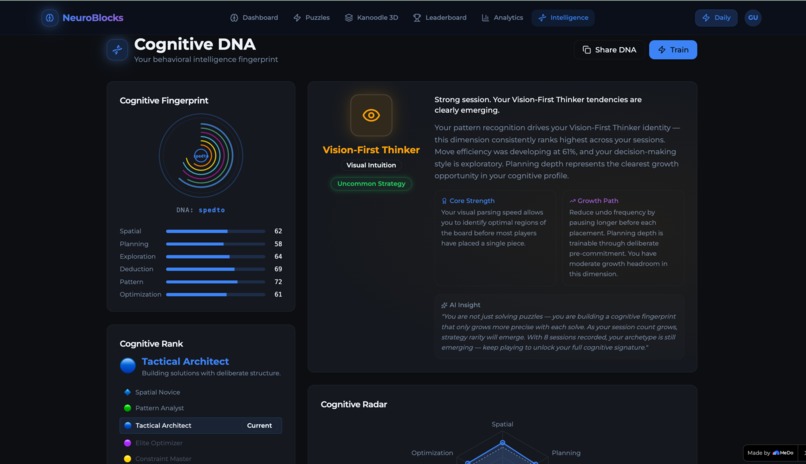Start training with the Train button
The image size is (806, 464).
point(673,50)
